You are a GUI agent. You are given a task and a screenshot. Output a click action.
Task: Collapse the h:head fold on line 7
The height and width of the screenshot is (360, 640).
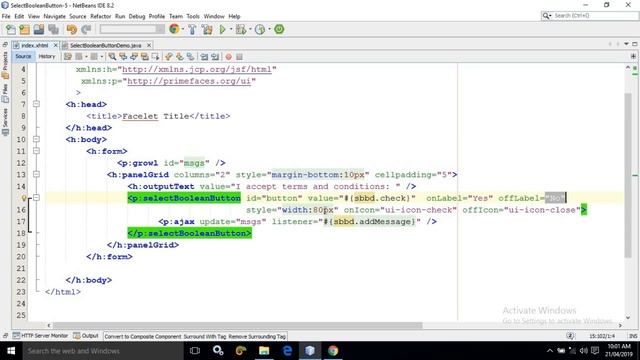click(x=36, y=104)
